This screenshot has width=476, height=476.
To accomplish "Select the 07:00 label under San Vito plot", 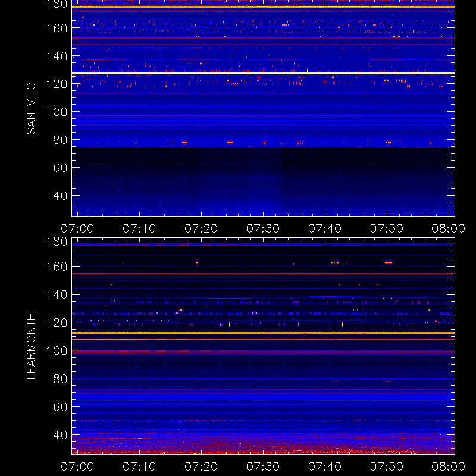I will point(77,228).
